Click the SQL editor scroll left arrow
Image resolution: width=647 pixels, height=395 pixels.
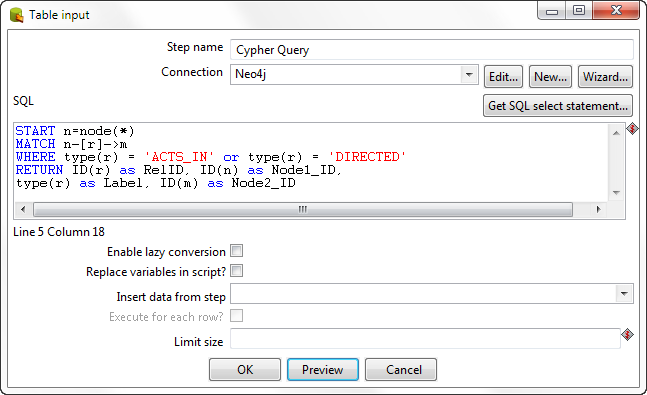pos(23,209)
